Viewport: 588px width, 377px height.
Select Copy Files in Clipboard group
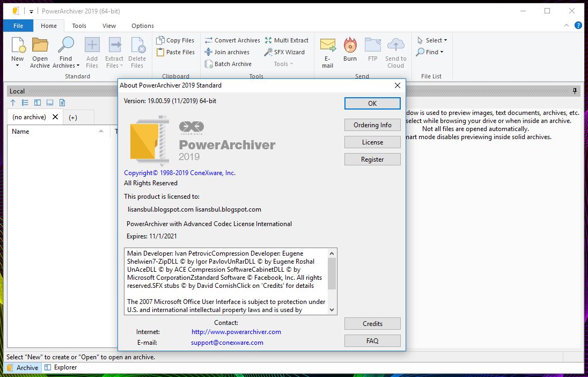tap(175, 40)
